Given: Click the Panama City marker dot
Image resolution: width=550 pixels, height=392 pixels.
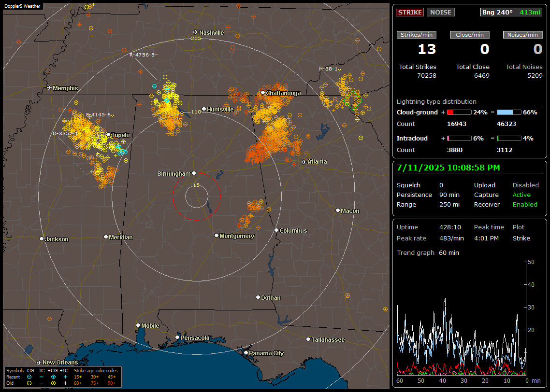Looking at the screenshot, I should pos(246,353).
